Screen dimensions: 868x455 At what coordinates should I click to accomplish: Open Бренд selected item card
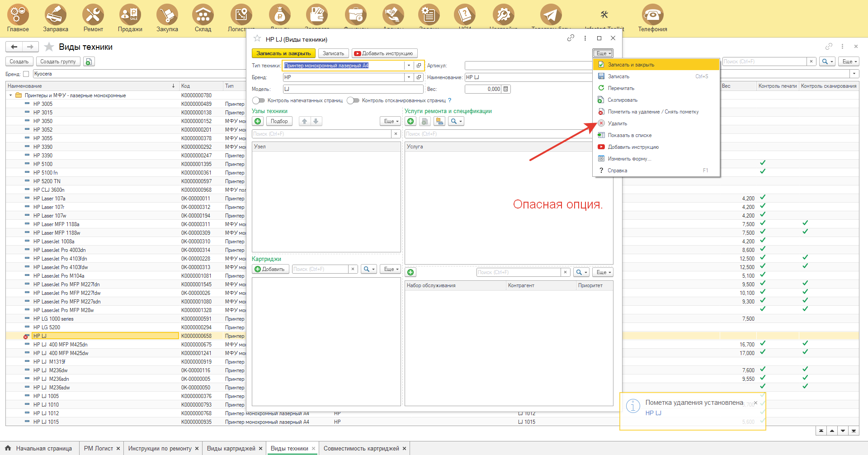(x=419, y=77)
